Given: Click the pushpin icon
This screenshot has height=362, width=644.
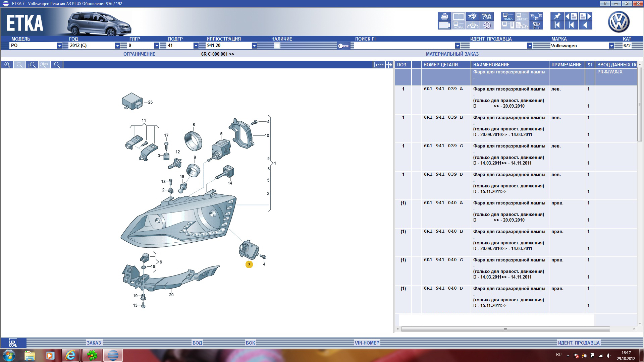Looking at the screenshot, I should pos(557,16).
